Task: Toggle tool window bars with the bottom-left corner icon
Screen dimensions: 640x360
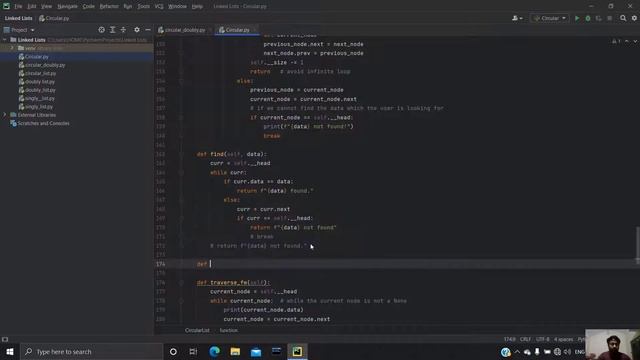Action: 5,339
